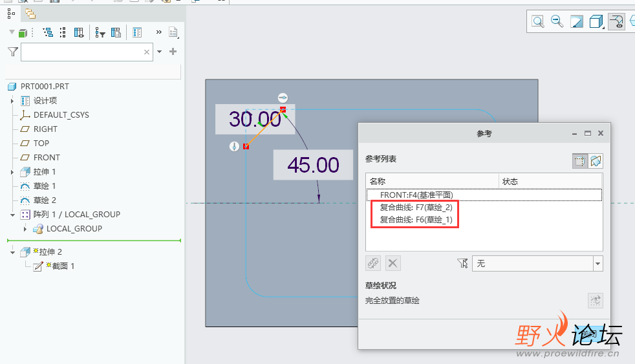Click the horizontal constraint symbol above line
Viewport: 635px width, 364px height.
283,98
